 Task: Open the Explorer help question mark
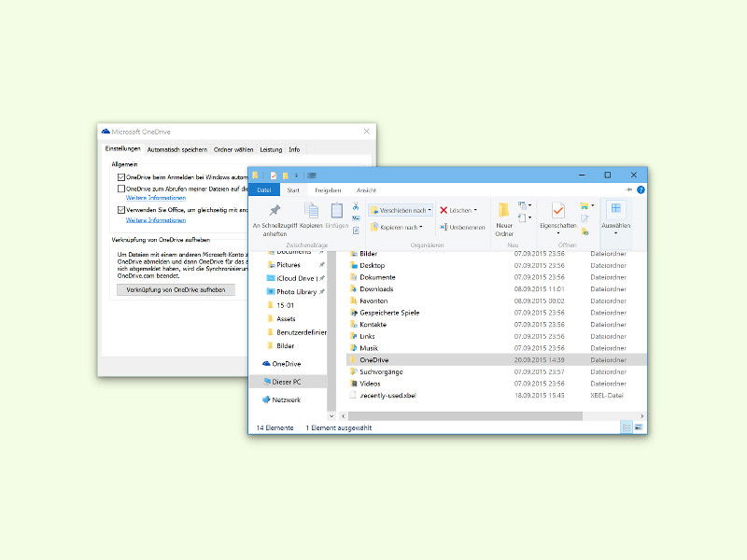click(x=641, y=190)
